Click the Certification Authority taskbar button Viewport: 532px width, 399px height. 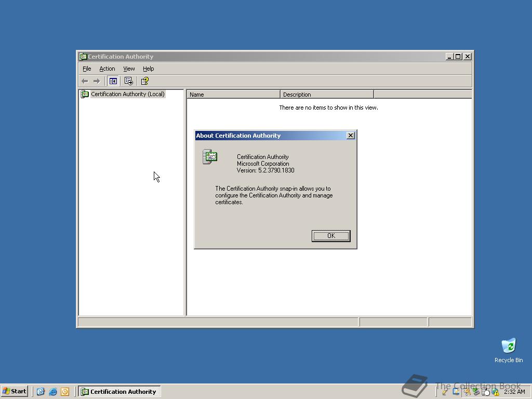point(119,392)
